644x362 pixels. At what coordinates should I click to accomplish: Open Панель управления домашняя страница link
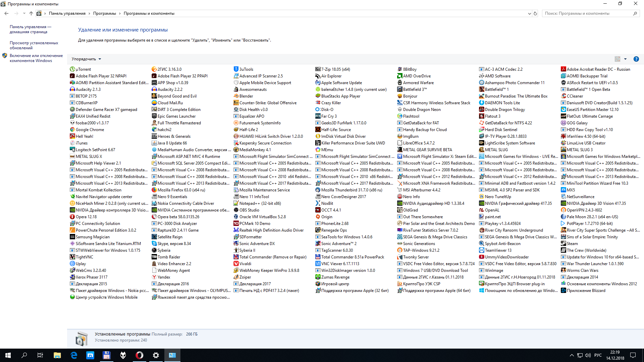tap(30, 29)
